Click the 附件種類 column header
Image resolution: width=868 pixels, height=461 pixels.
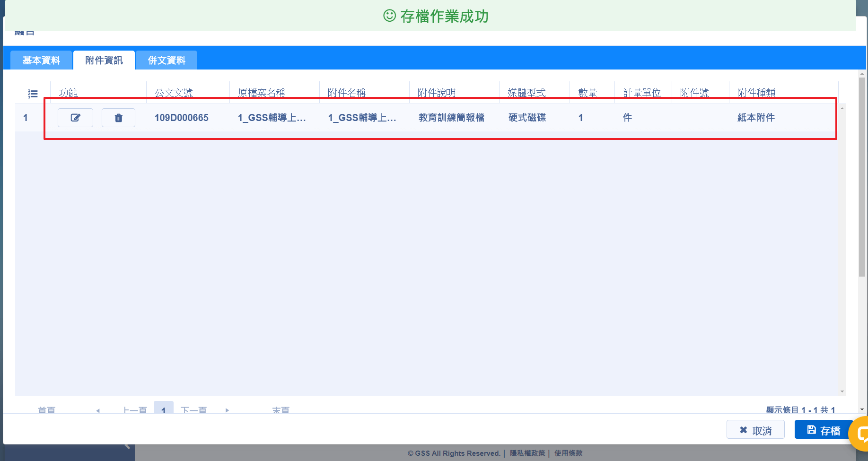point(756,93)
